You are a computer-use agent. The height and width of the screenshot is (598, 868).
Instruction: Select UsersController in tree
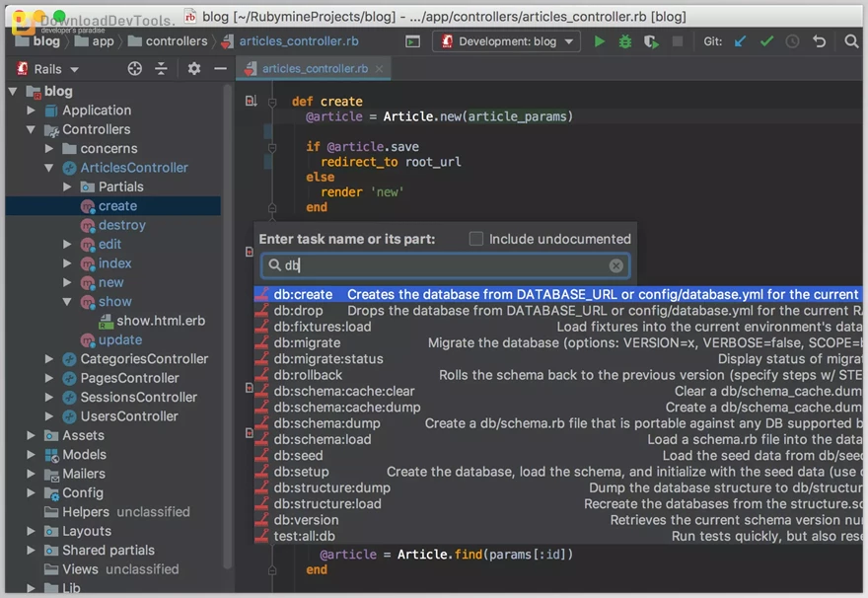(x=120, y=416)
